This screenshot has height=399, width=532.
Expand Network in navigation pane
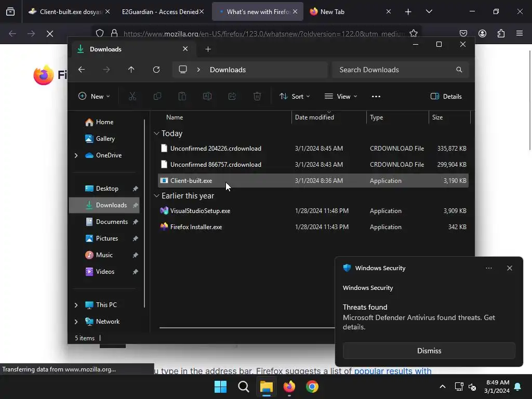tap(76, 322)
